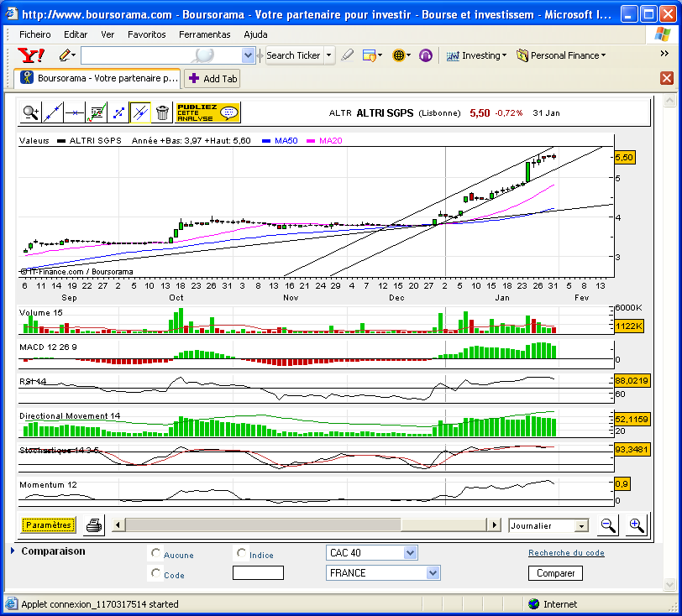Click the trash can delete-drawings icon
The height and width of the screenshot is (616, 682).
162,113
